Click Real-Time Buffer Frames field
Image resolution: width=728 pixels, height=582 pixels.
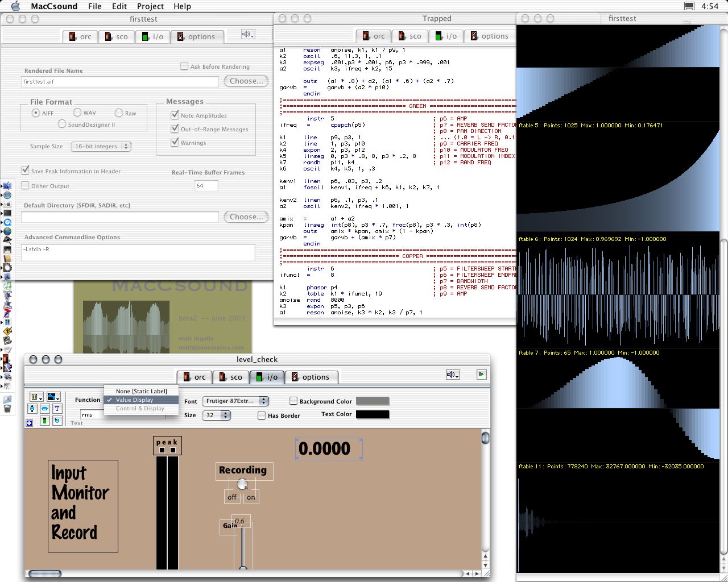pyautogui.click(x=206, y=185)
